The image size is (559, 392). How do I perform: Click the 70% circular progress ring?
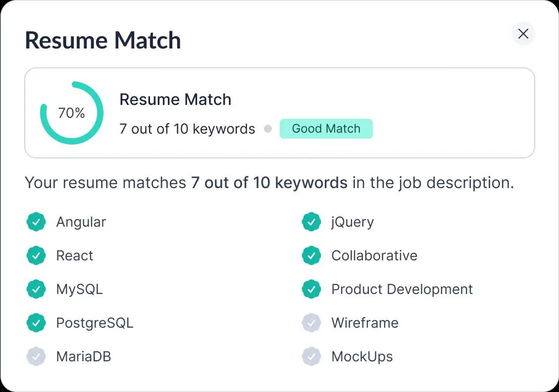(x=72, y=113)
